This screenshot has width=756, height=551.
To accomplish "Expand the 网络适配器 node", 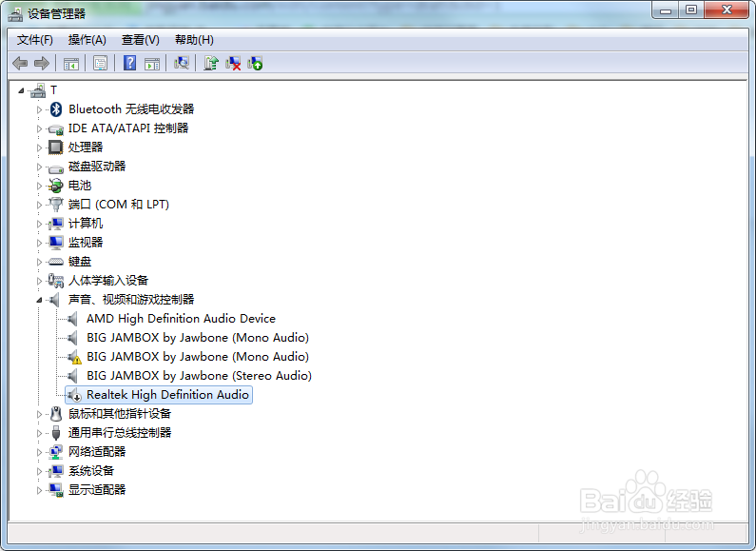I will pos(40,452).
